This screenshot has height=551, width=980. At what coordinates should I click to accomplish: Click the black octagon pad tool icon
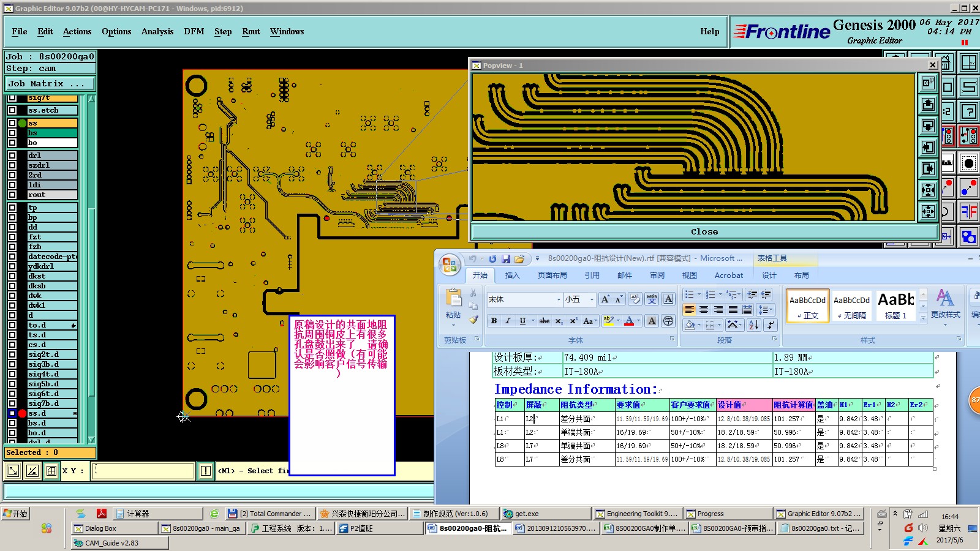pyautogui.click(x=969, y=163)
